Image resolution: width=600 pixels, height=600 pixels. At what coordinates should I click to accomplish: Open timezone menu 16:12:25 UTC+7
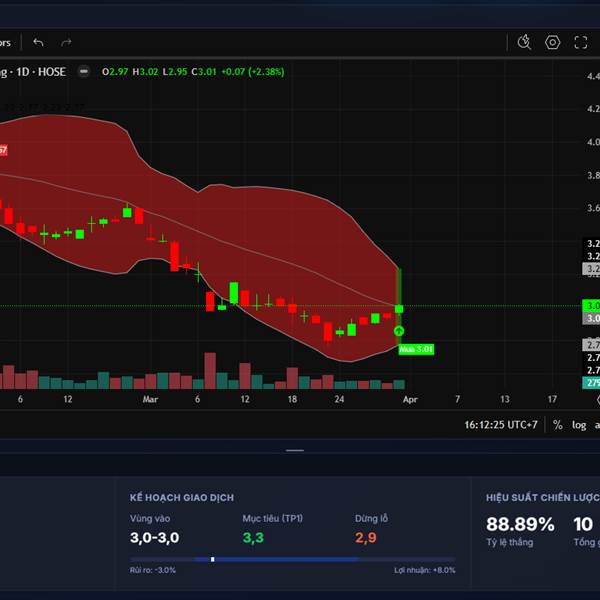tap(501, 425)
